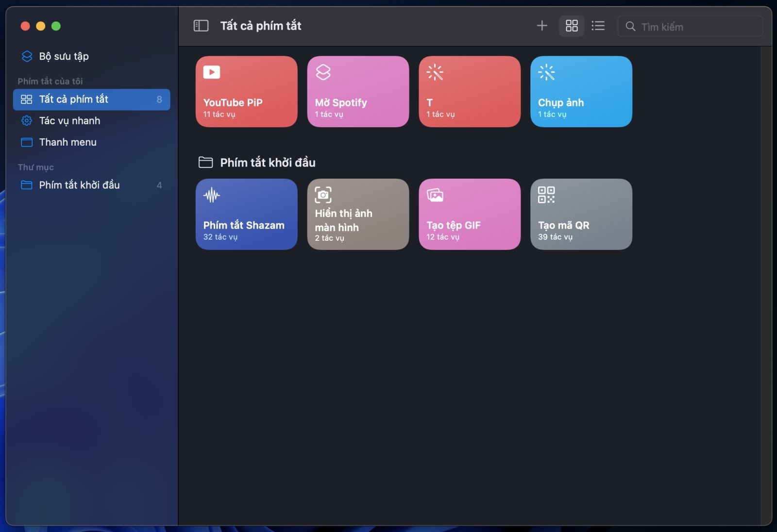The height and width of the screenshot is (532, 777).
Task: Run the Chụp ảnh shortcut
Action: 581,92
